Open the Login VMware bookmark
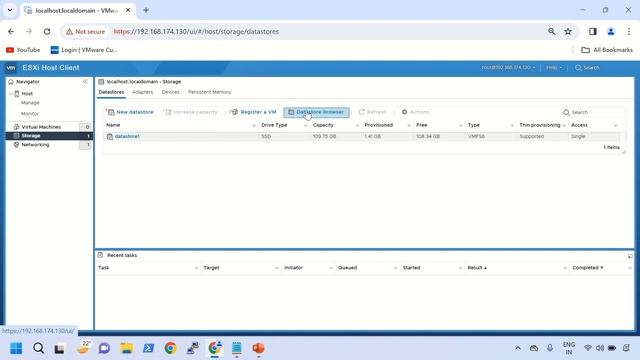 [x=84, y=50]
